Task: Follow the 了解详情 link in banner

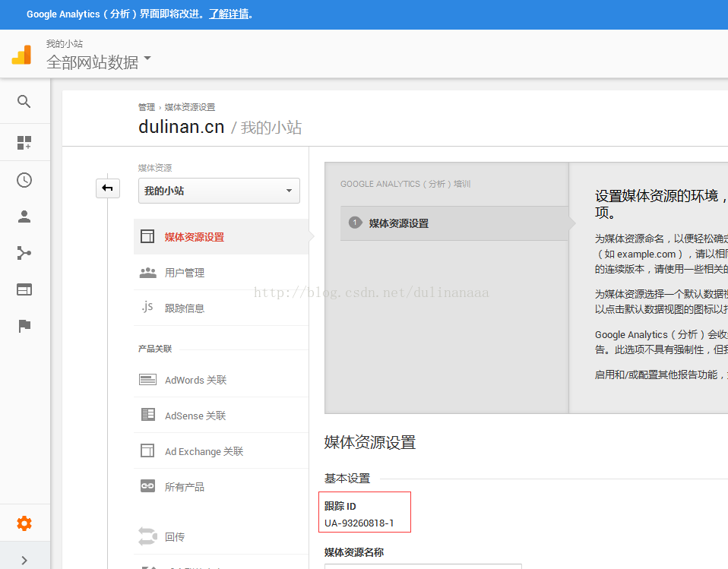Action: click(229, 14)
